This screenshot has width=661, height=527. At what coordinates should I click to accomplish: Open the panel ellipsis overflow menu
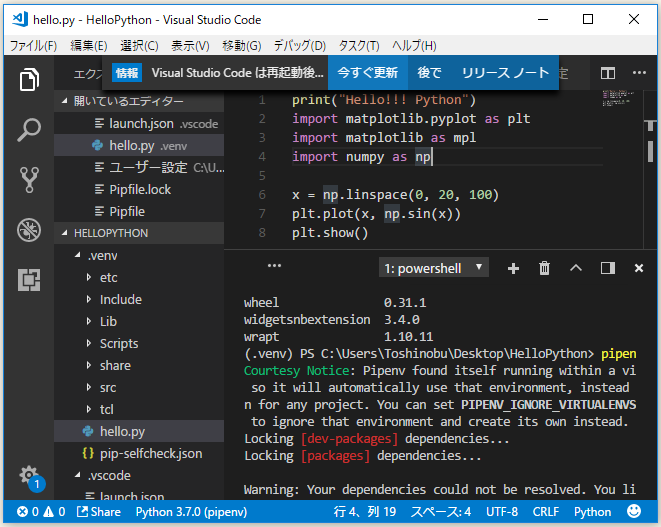(x=274, y=266)
